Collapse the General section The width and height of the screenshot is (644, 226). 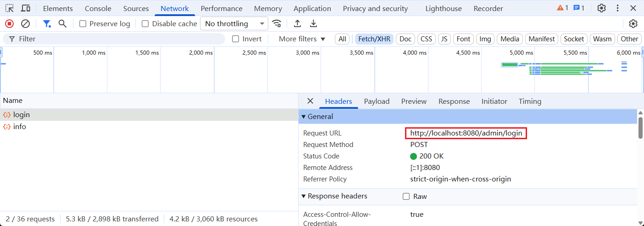point(304,117)
